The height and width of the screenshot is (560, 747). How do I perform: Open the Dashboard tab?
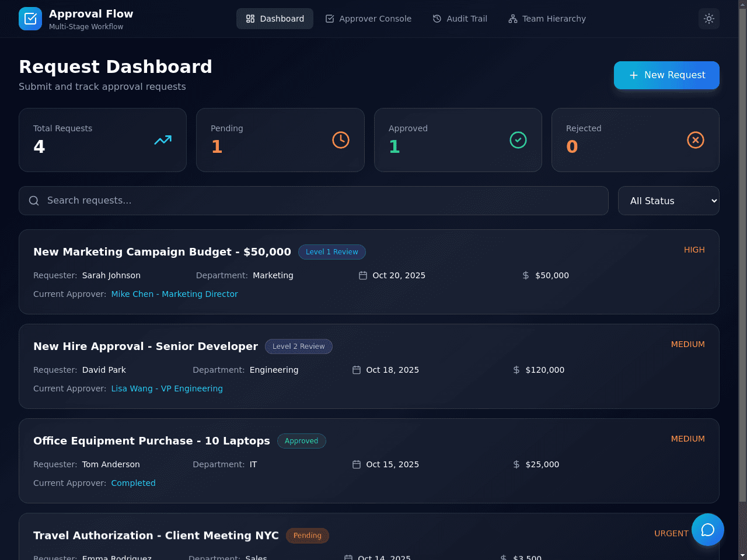click(x=275, y=19)
